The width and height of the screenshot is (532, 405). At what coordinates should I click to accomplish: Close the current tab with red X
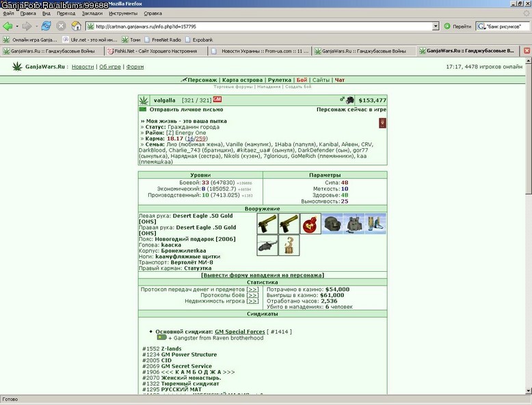527,51
